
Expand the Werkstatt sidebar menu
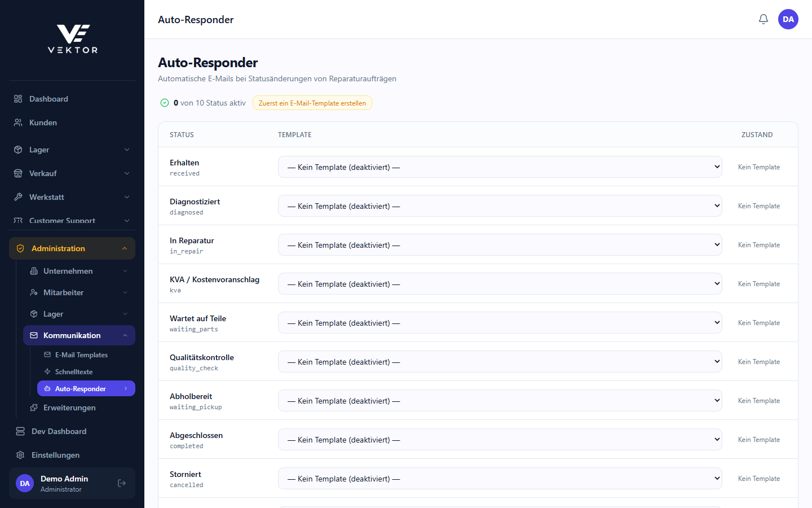pyautogui.click(x=72, y=197)
